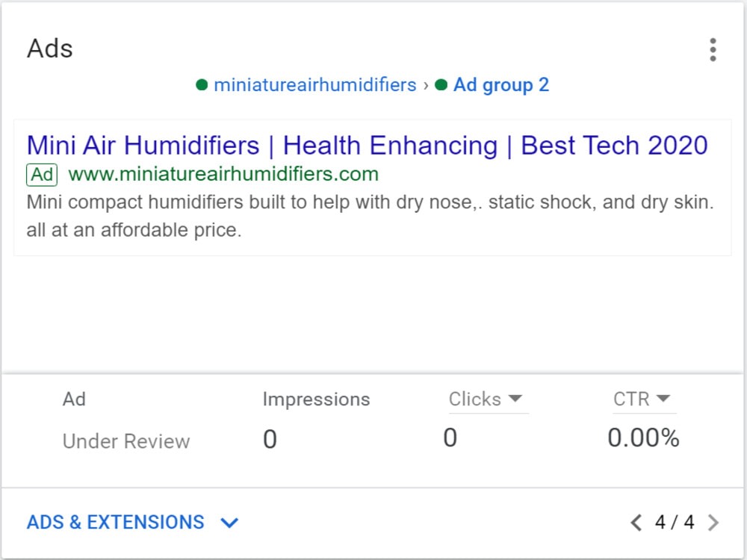
Task: Click the Mini Air Humidifiers ad headline
Action: coord(367,146)
